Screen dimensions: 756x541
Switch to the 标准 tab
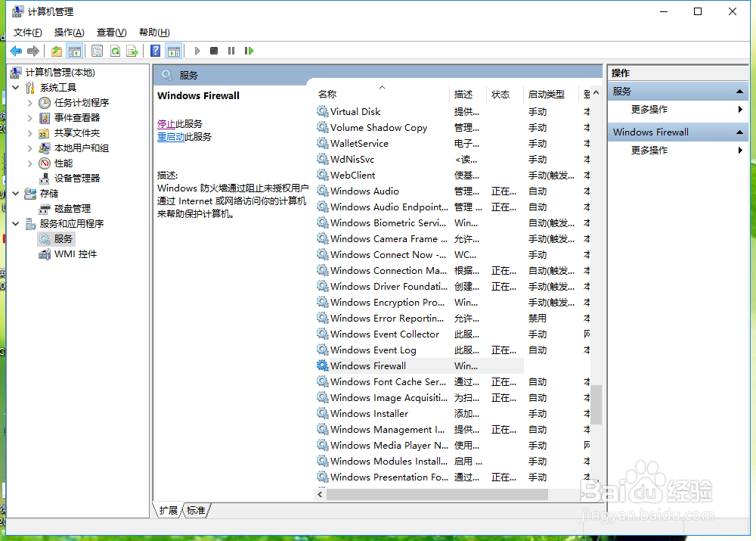[x=196, y=511]
